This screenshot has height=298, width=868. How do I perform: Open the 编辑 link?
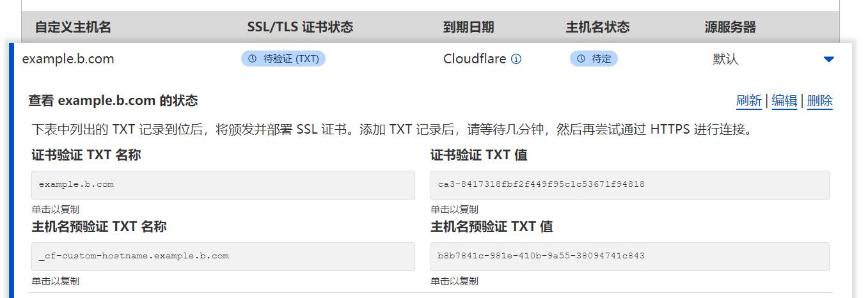(784, 100)
